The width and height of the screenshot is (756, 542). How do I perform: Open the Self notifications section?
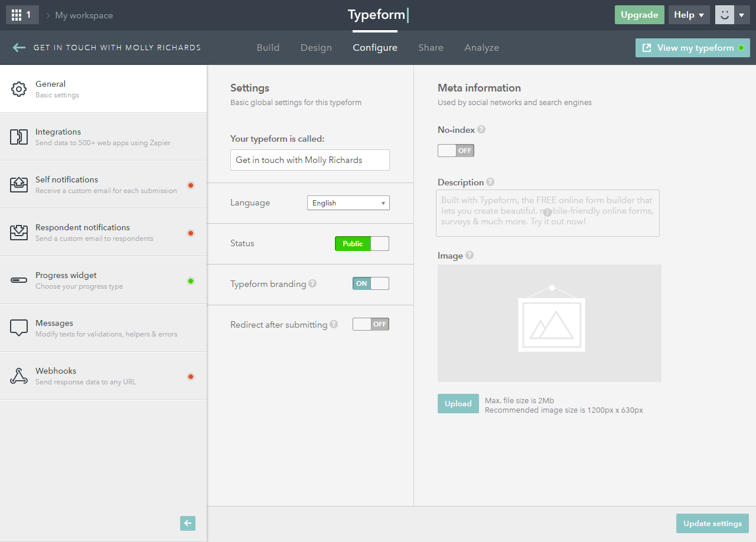click(103, 185)
